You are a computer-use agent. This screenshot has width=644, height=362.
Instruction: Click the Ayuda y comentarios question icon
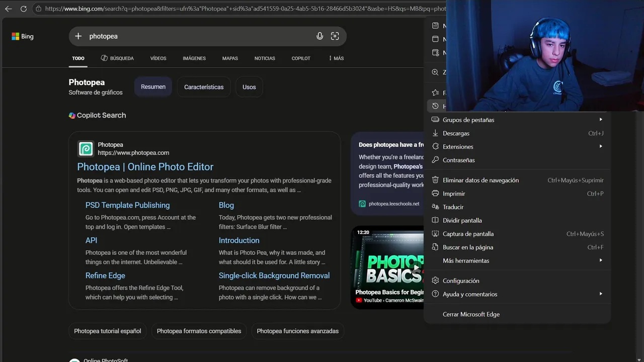[x=436, y=294]
